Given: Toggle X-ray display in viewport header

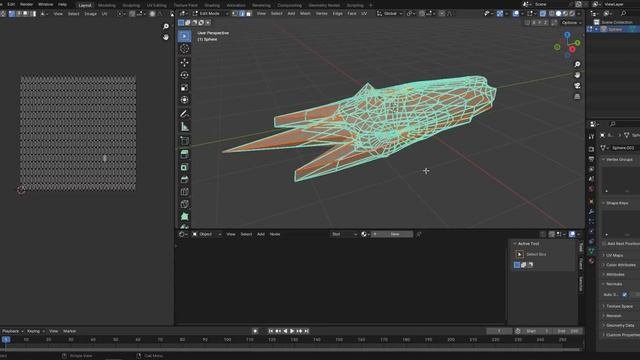Looking at the screenshot, I should coord(542,13).
